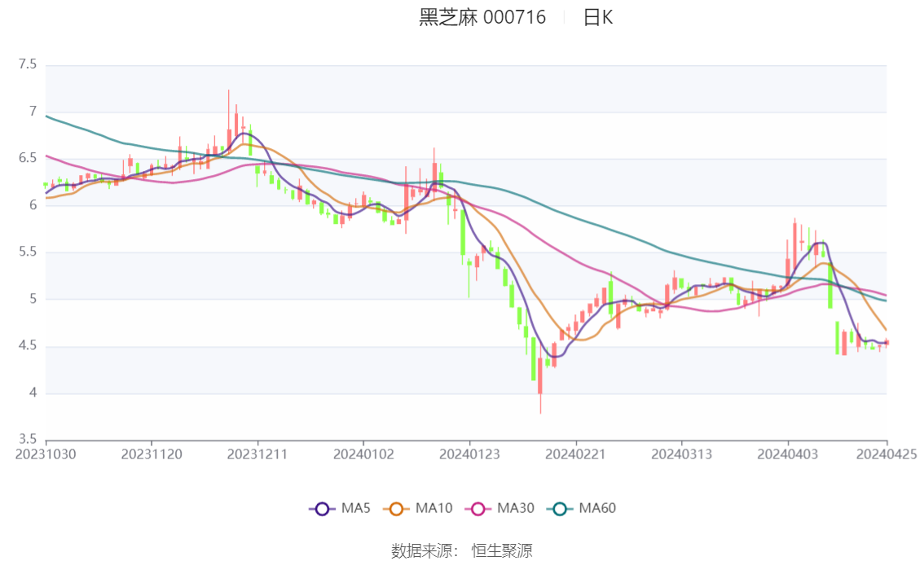The height and width of the screenshot is (561, 924).
Task: Click the data source text 恒生聚源
Action: (502, 551)
